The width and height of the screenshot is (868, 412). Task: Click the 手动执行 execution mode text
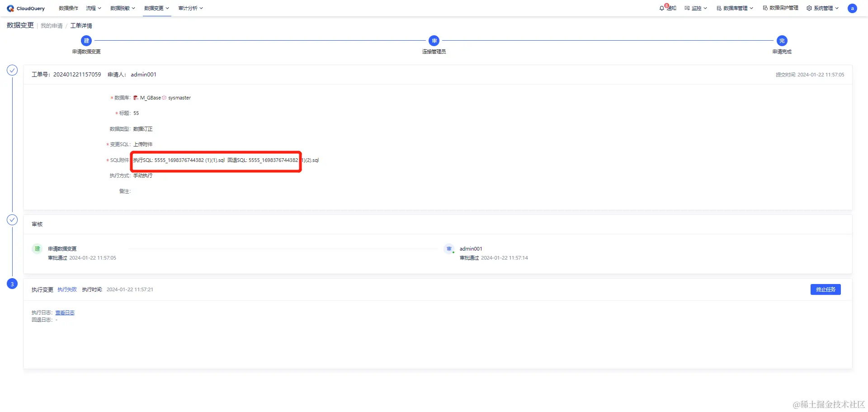click(143, 175)
